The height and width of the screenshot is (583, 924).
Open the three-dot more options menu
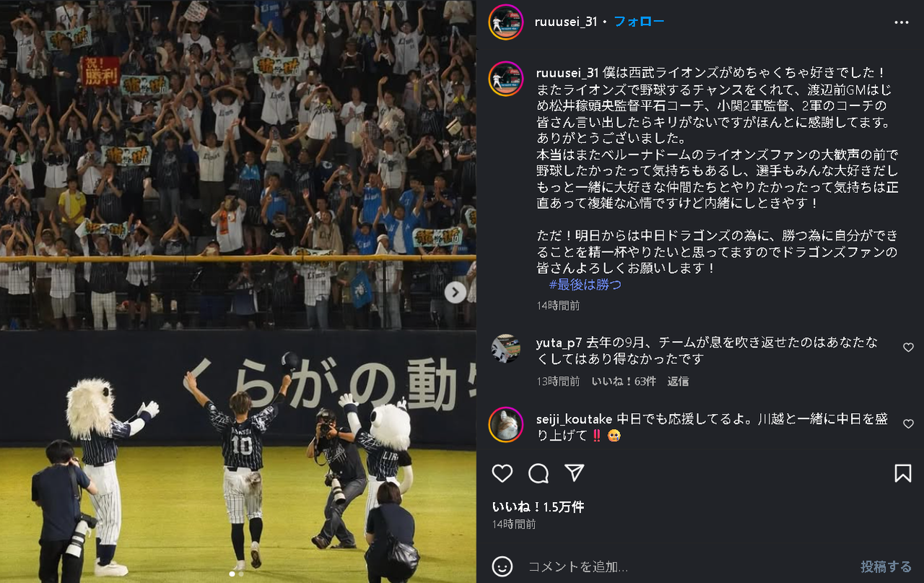click(x=902, y=22)
